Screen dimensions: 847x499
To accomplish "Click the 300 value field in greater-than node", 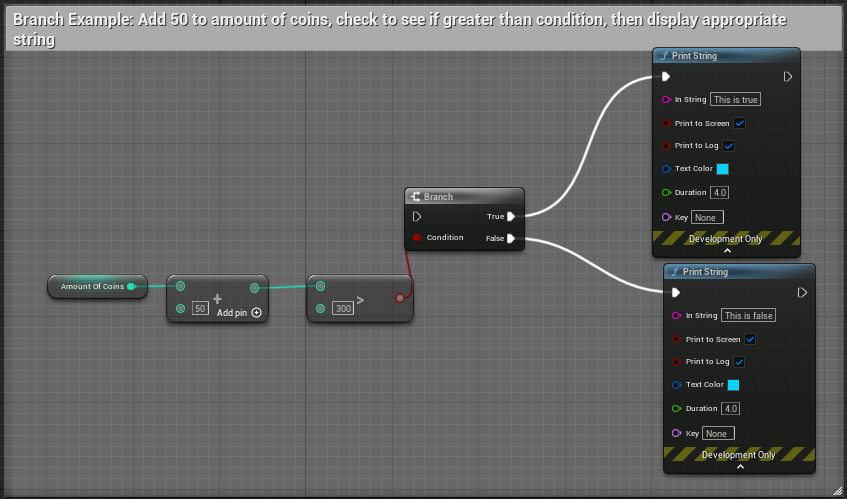I will [343, 308].
